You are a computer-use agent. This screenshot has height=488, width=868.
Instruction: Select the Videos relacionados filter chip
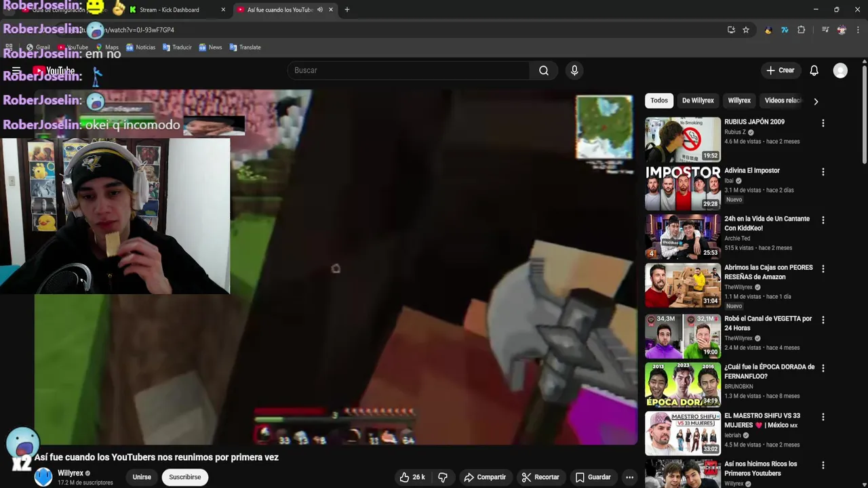click(x=783, y=100)
